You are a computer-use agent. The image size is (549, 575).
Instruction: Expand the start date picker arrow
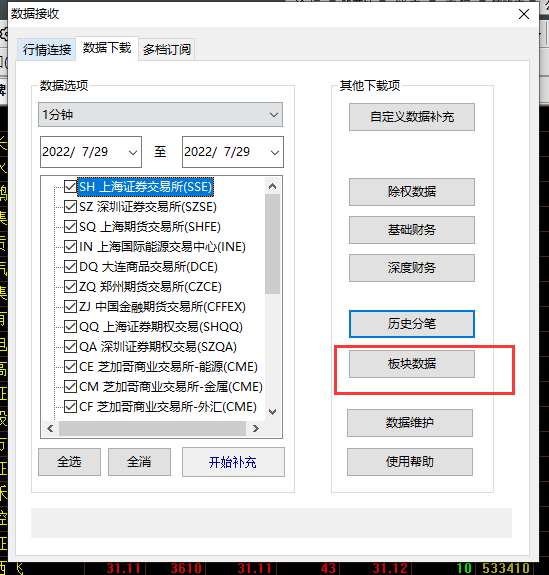tap(133, 153)
